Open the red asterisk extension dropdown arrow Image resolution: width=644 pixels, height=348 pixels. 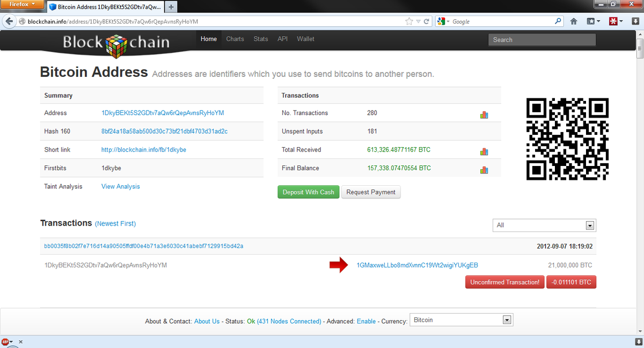pos(621,21)
